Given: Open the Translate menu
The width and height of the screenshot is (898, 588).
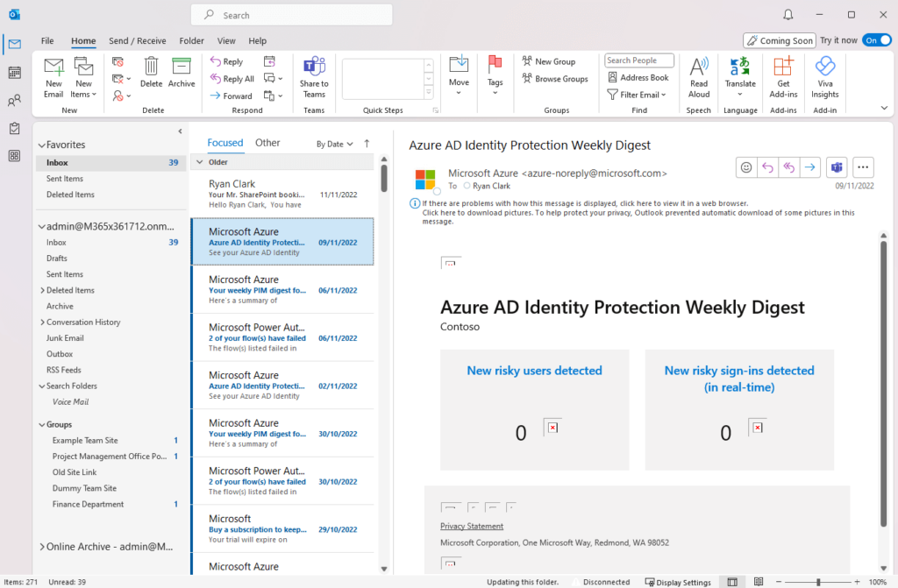Looking at the screenshot, I should pyautogui.click(x=740, y=76).
